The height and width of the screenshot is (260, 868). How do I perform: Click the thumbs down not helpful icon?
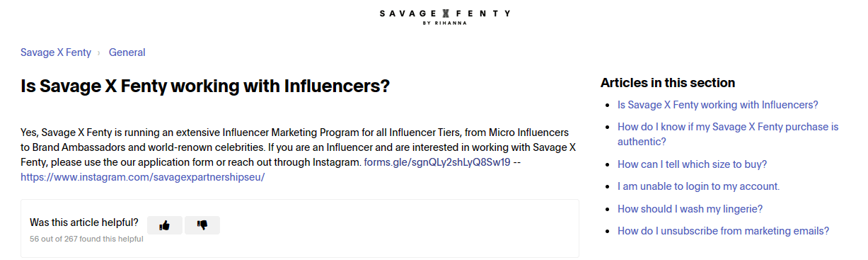point(202,225)
